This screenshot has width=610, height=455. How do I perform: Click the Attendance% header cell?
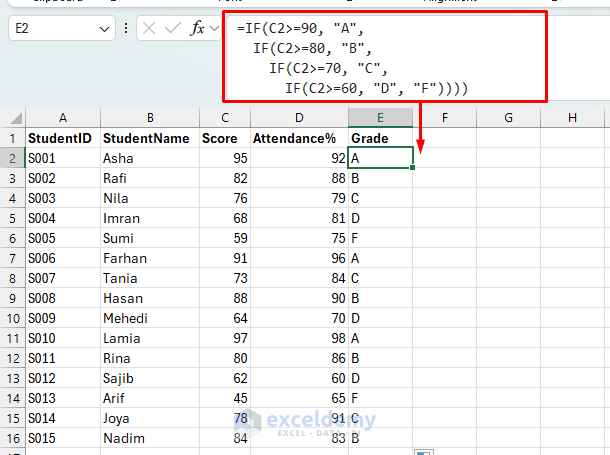(x=299, y=138)
